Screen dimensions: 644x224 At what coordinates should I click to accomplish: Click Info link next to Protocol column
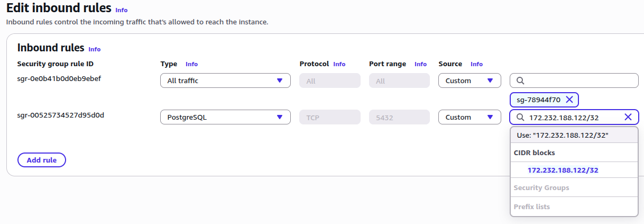[x=339, y=64]
